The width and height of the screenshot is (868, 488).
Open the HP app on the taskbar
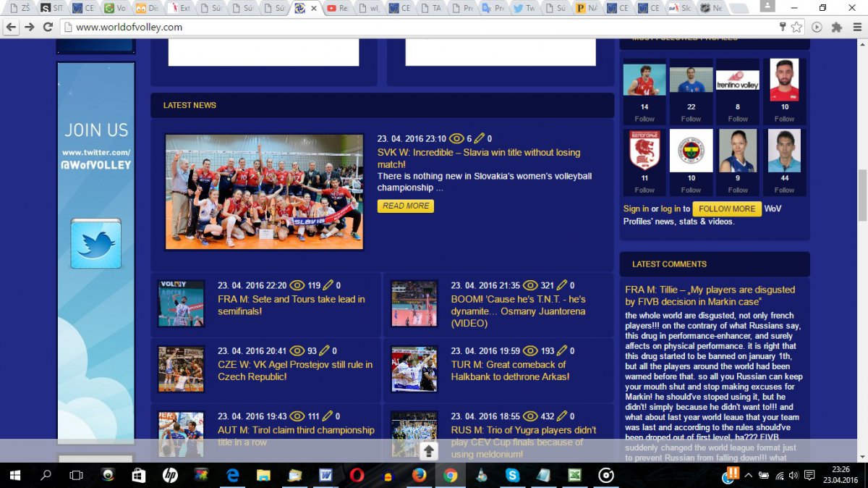tap(170, 475)
